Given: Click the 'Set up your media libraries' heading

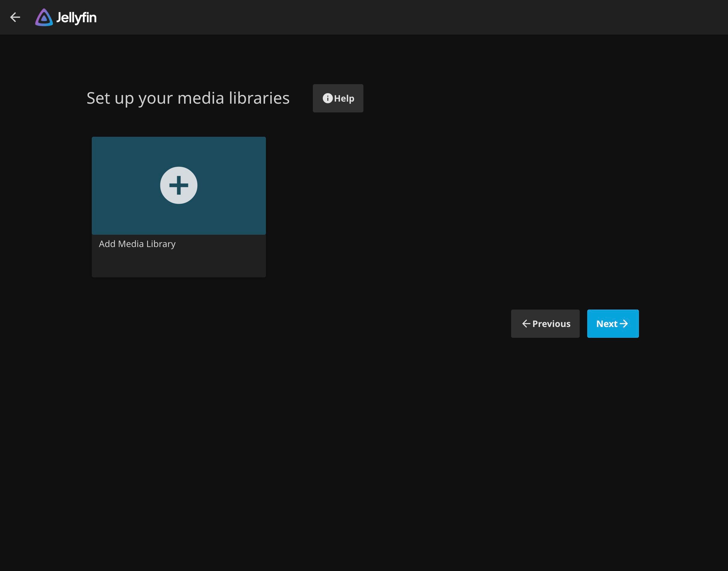Looking at the screenshot, I should 188,98.
